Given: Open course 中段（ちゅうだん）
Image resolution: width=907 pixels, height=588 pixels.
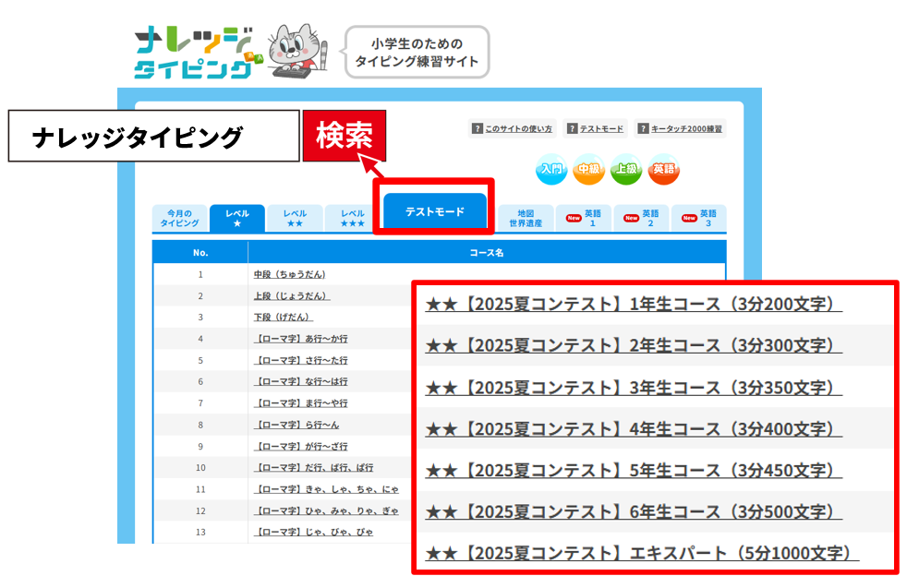Looking at the screenshot, I should 289,274.
